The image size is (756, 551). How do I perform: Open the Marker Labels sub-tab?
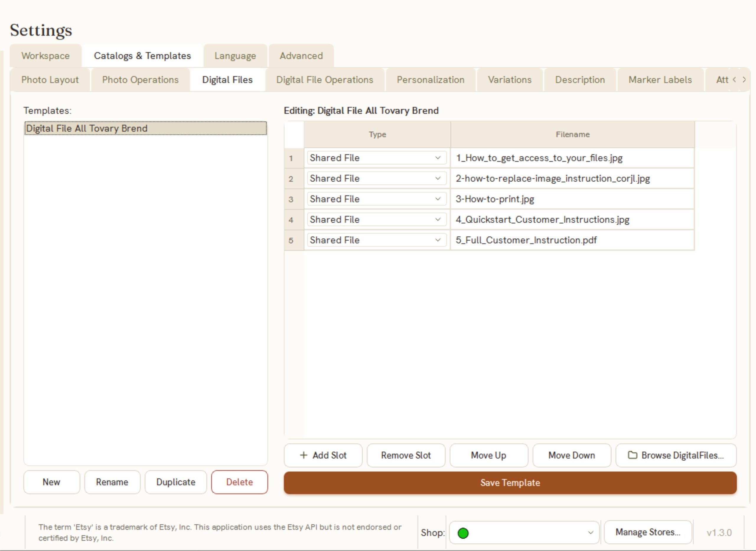click(660, 80)
